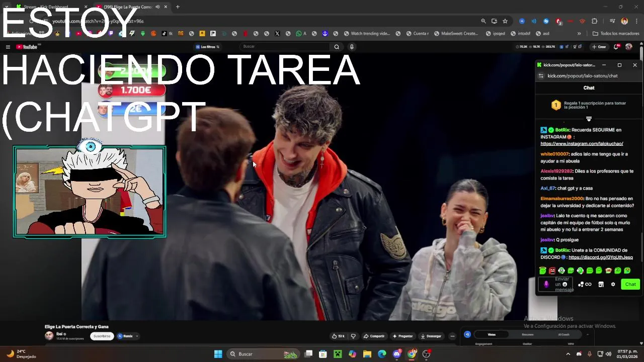Expand the Remix dropdown arrow
644x362 pixels.
tap(136, 336)
